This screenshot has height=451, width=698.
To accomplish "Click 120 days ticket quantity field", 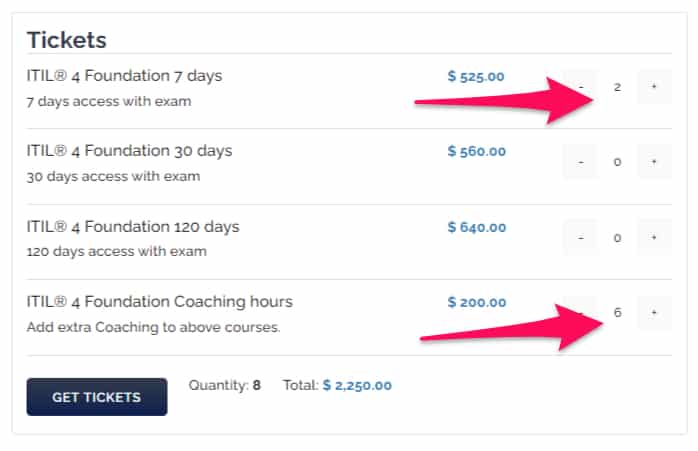I will click(617, 237).
